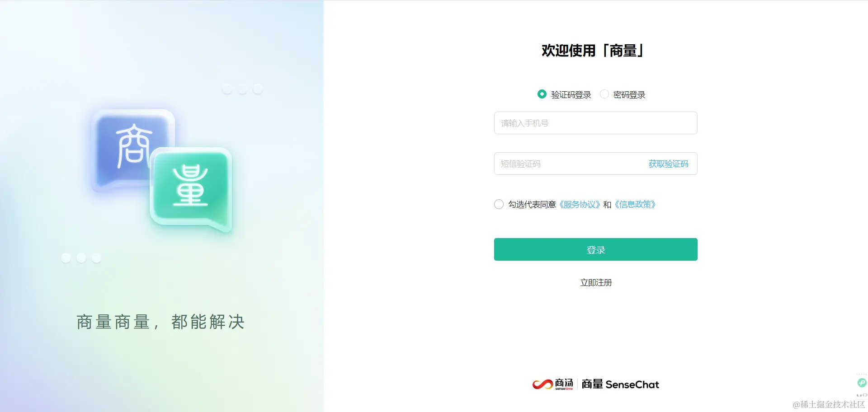Screen dimensions: 868x412
Task: Click the red SenseTime infinity logo
Action: [542, 384]
